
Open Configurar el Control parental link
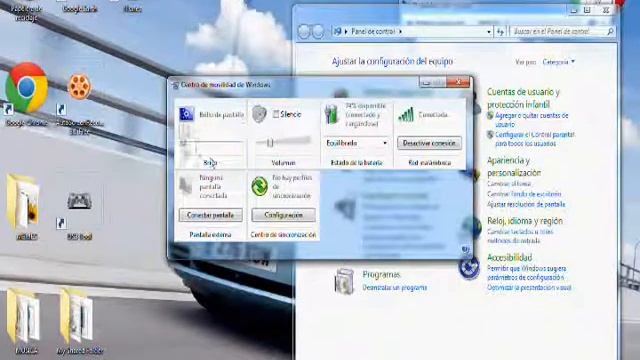point(535,139)
